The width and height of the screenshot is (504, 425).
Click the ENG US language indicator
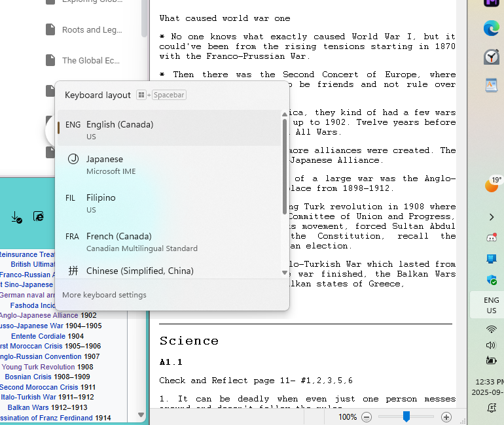491,305
